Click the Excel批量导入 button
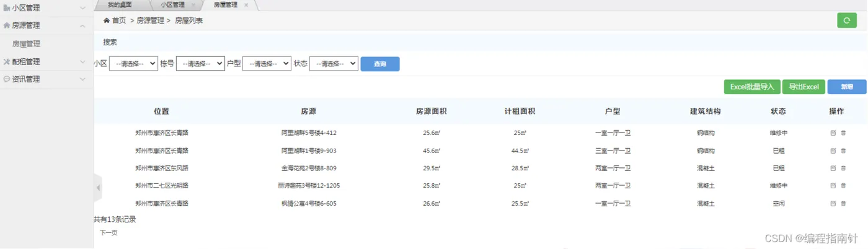Screen dimensions: 868x249 (752, 87)
